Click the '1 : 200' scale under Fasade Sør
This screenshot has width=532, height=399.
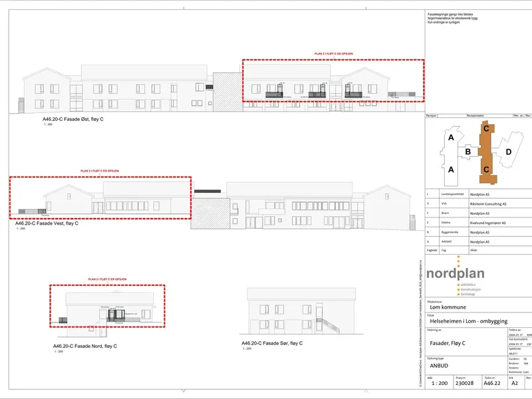[247, 348]
